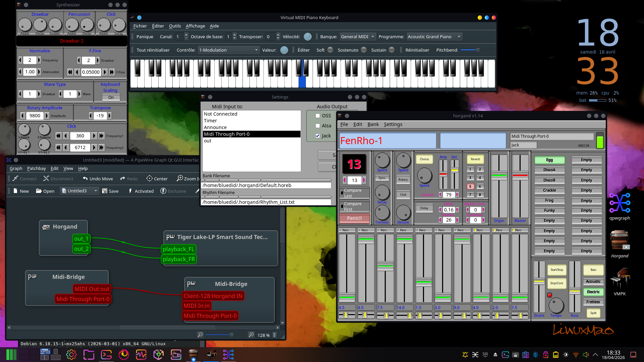
Task: Open the Bank menu in horgand
Action: [373, 124]
